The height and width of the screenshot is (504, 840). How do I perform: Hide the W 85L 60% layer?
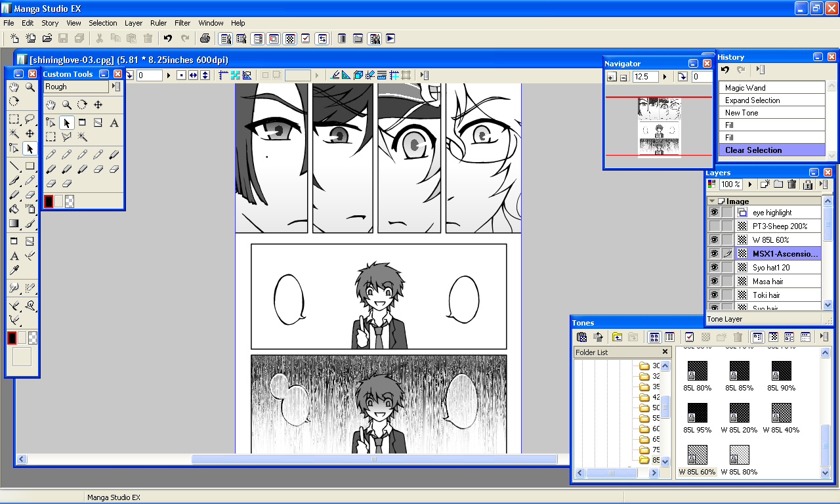pyautogui.click(x=714, y=240)
